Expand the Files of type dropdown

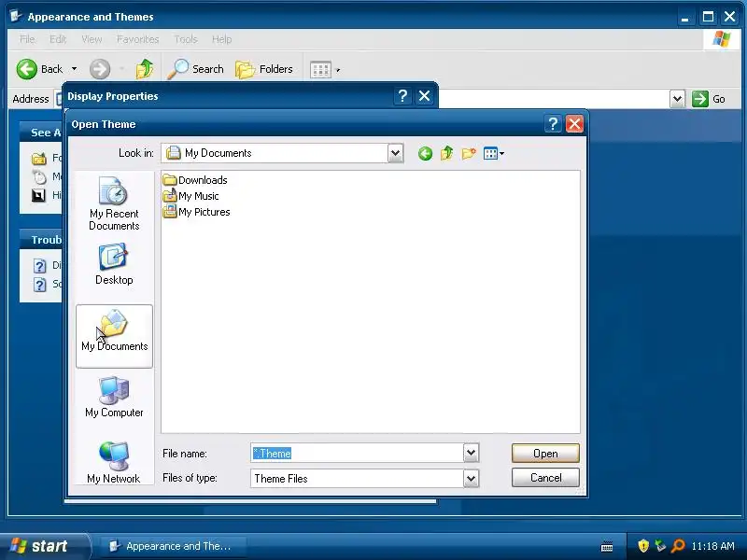click(471, 478)
